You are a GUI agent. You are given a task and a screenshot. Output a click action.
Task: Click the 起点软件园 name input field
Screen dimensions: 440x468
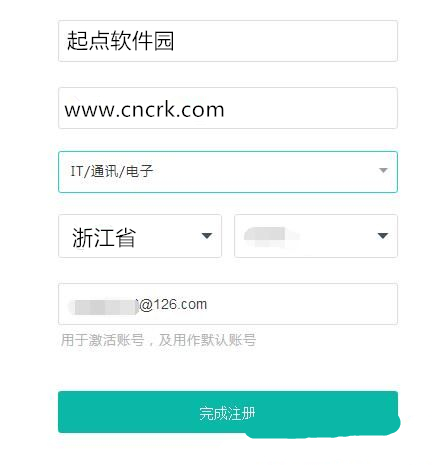pyautogui.click(x=228, y=41)
